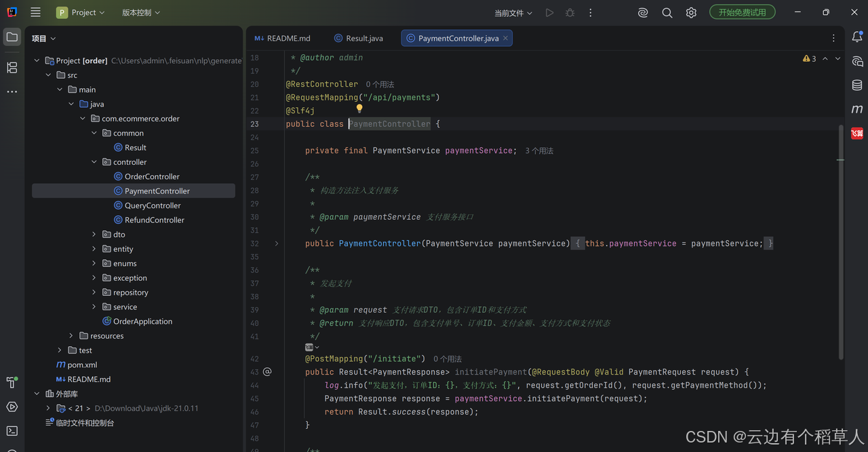Image resolution: width=868 pixels, height=452 pixels.
Task: Open the Project tool window icon
Action: [12, 37]
